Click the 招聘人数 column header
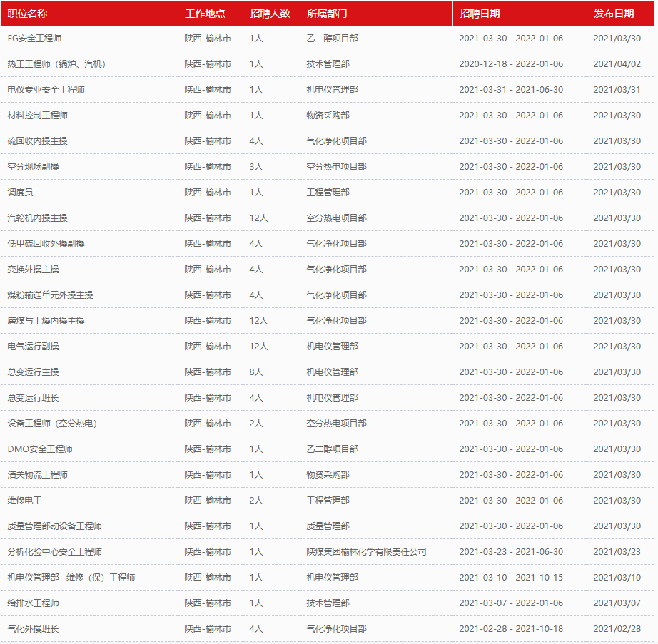 [270, 14]
